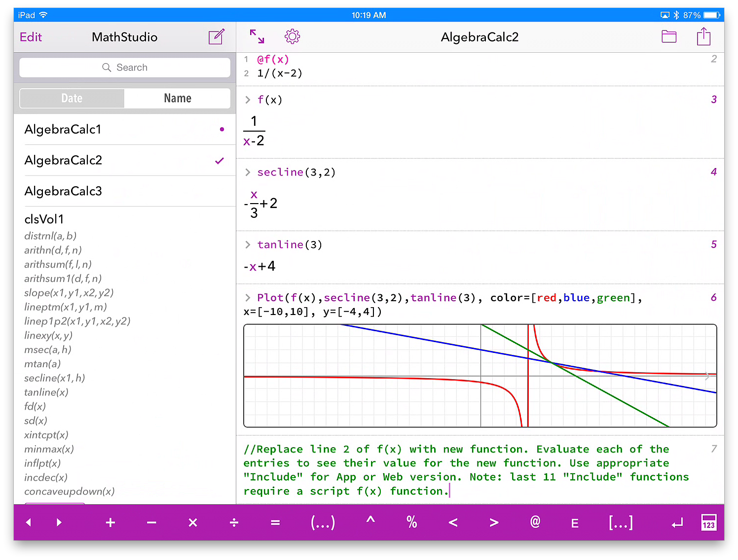Tap the share export icon
The height and width of the screenshot is (560, 738).
click(703, 36)
